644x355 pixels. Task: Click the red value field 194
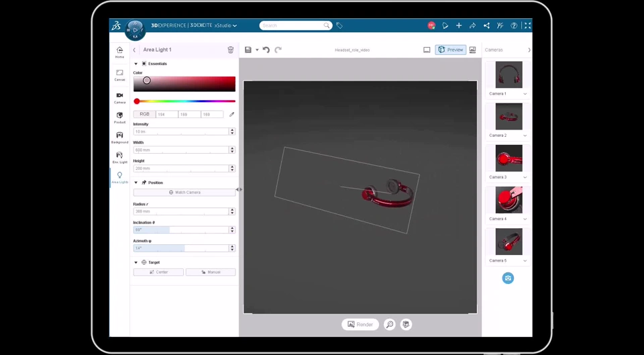tap(167, 114)
